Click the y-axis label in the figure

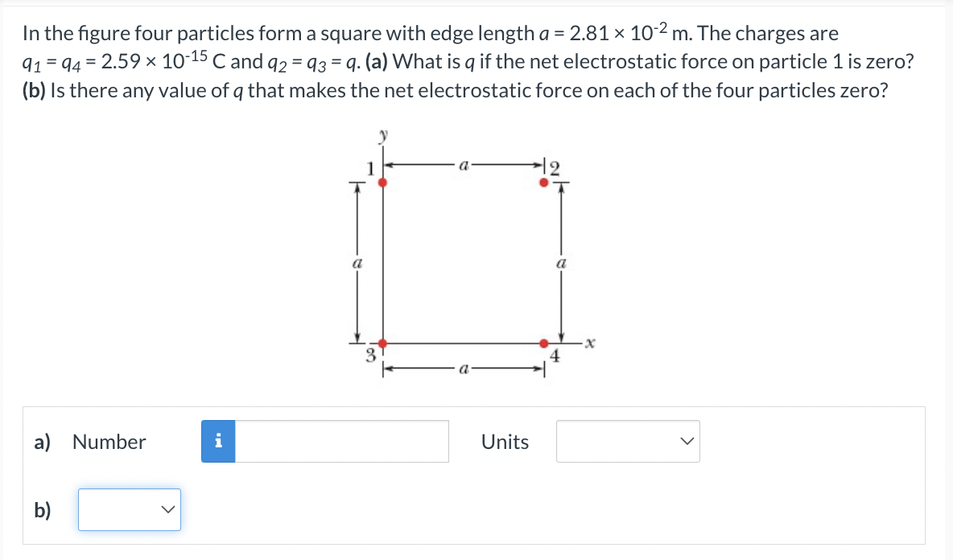point(385,137)
